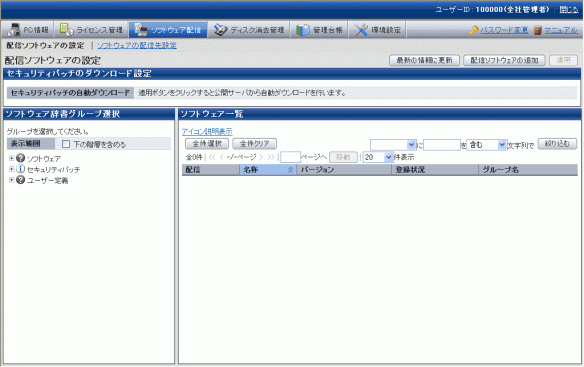Go to next page with single-right arrow

(x=261, y=157)
